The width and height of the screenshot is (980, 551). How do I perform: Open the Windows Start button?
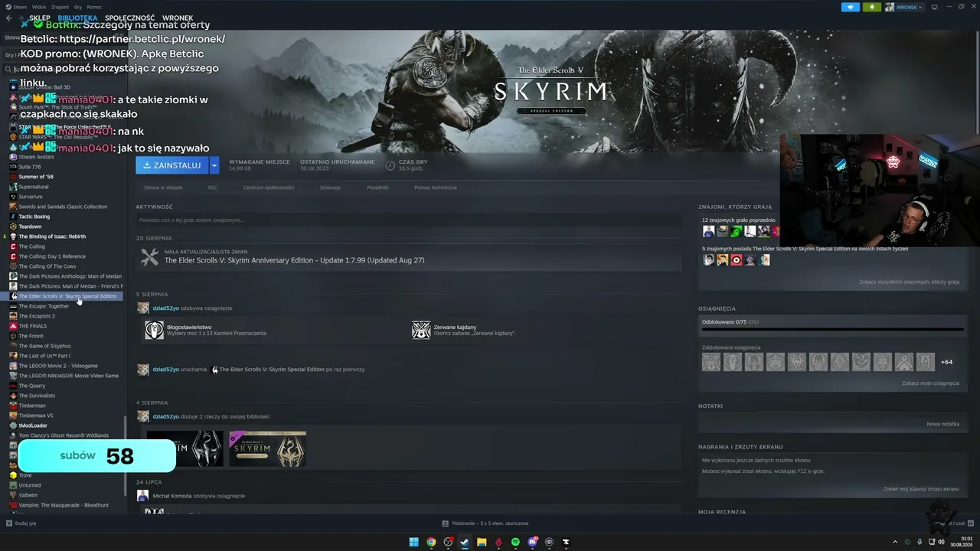pyautogui.click(x=413, y=542)
